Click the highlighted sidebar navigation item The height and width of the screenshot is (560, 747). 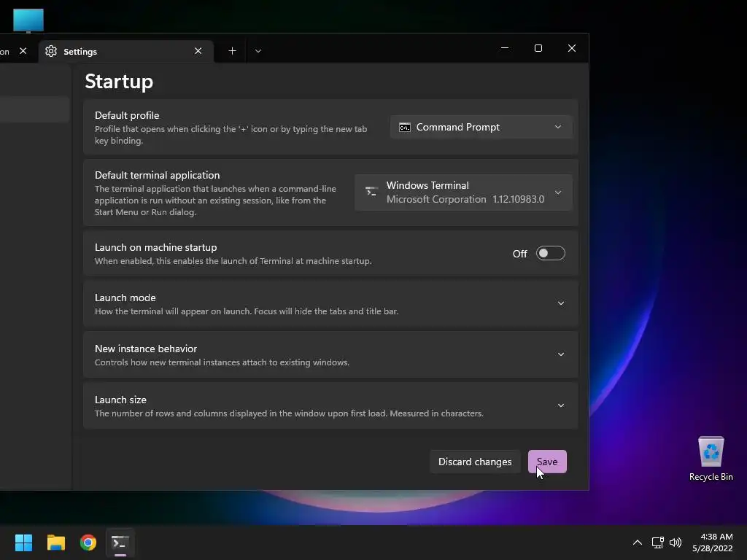[34, 109]
